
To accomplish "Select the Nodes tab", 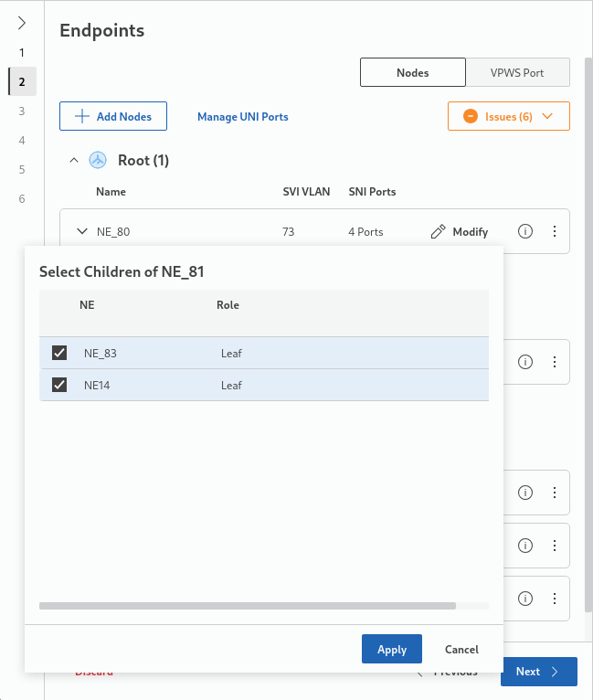I will point(413,73).
